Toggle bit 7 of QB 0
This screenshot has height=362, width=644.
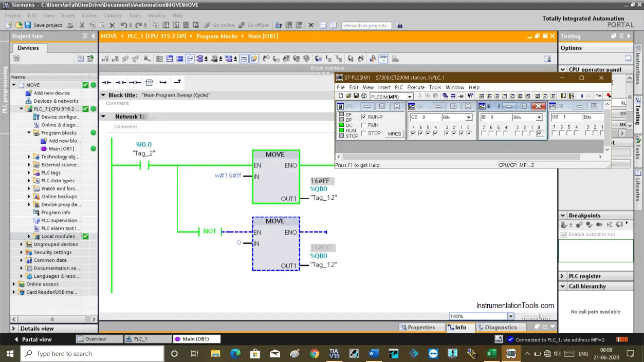pos(413,134)
